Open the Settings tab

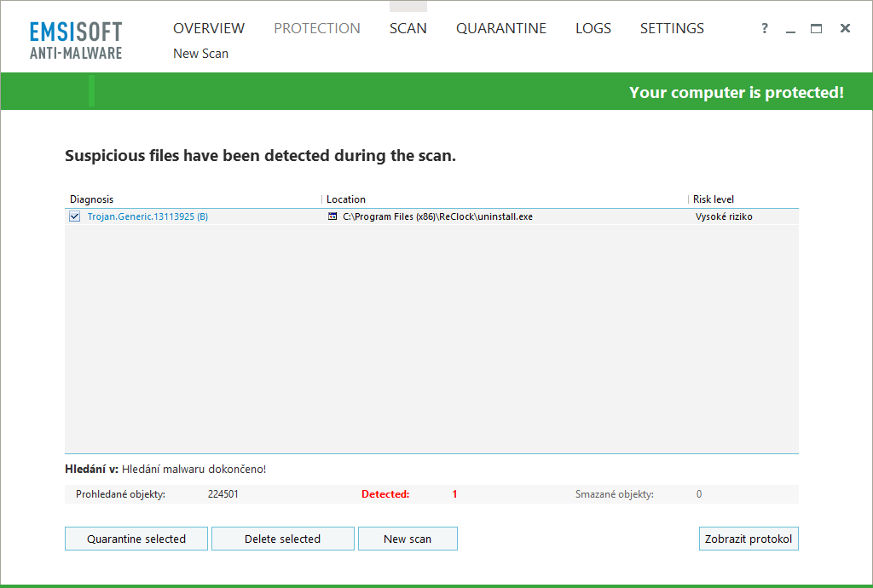672,28
